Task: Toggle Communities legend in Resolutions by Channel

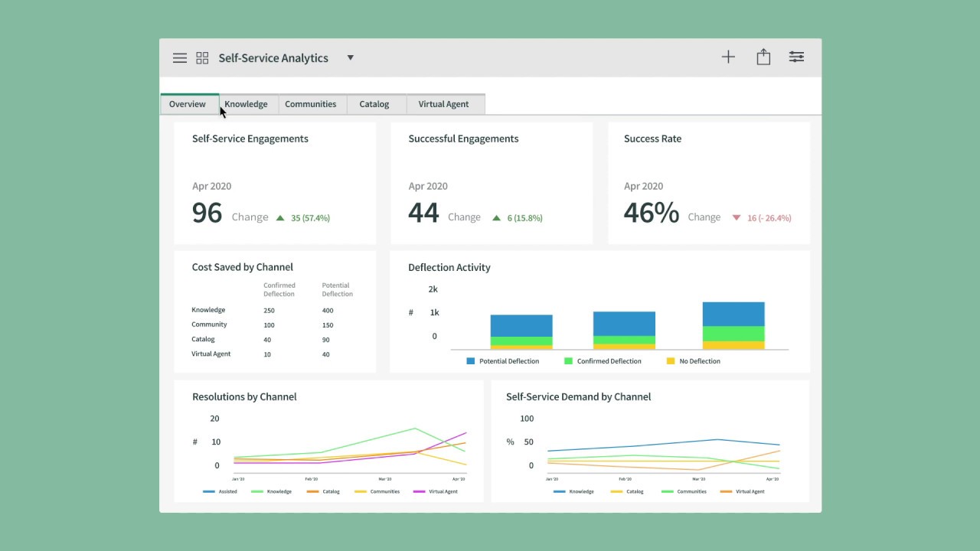Action: click(377, 491)
